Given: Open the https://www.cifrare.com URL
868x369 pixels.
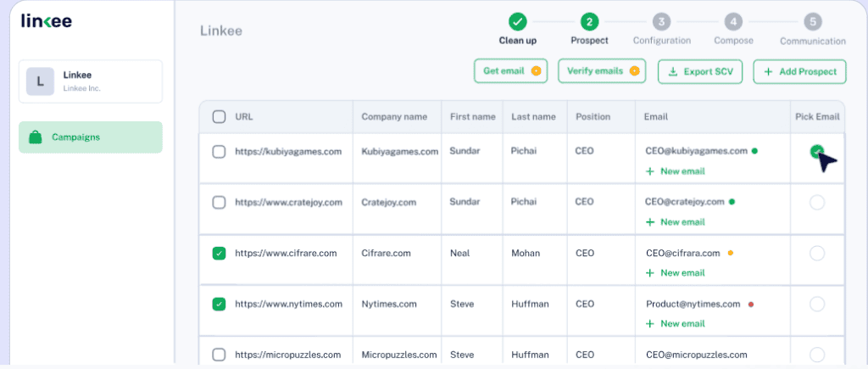Looking at the screenshot, I should click(x=286, y=253).
